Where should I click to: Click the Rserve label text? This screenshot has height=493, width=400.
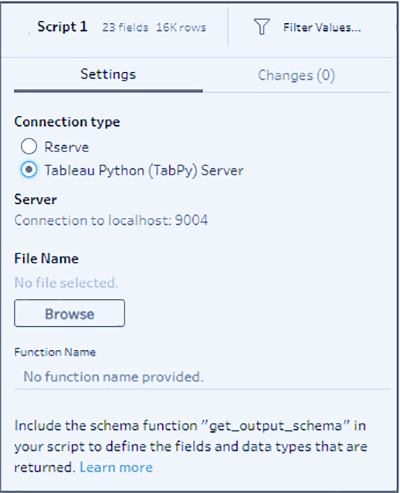pyautogui.click(x=67, y=147)
